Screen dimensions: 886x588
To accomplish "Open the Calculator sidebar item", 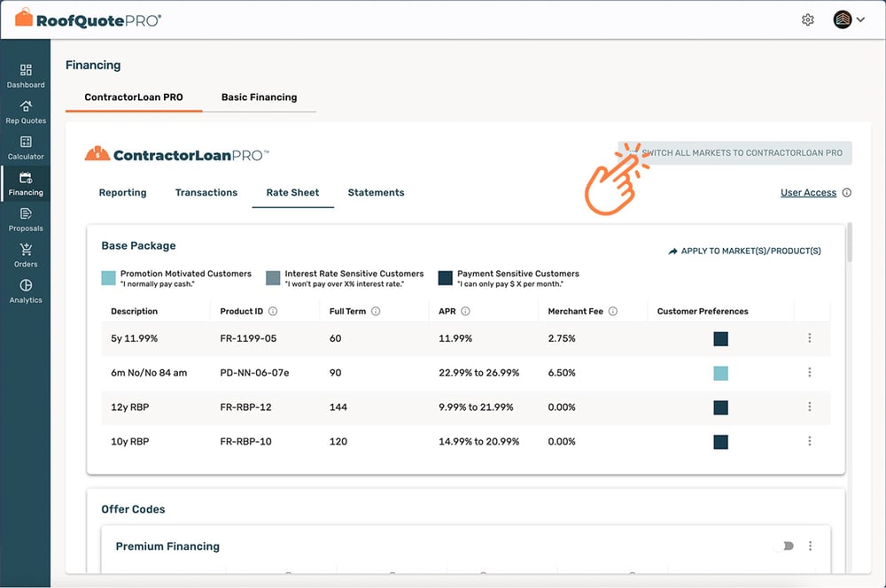I will click(26, 148).
